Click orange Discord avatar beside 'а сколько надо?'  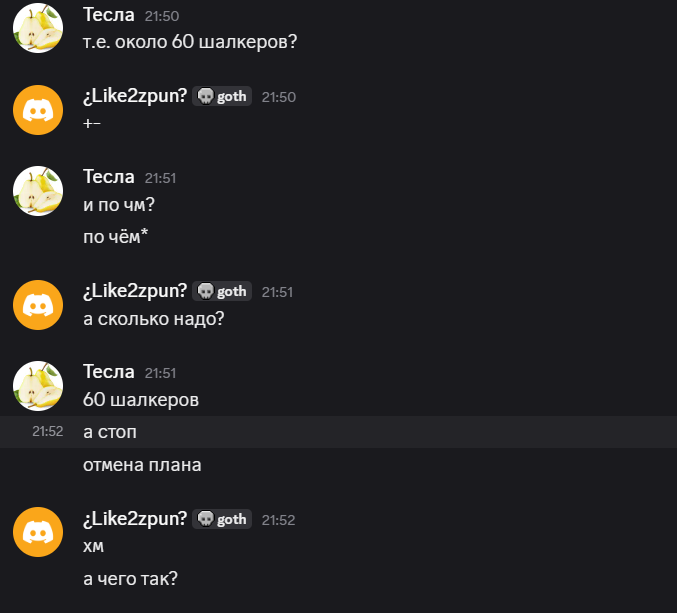coord(38,305)
